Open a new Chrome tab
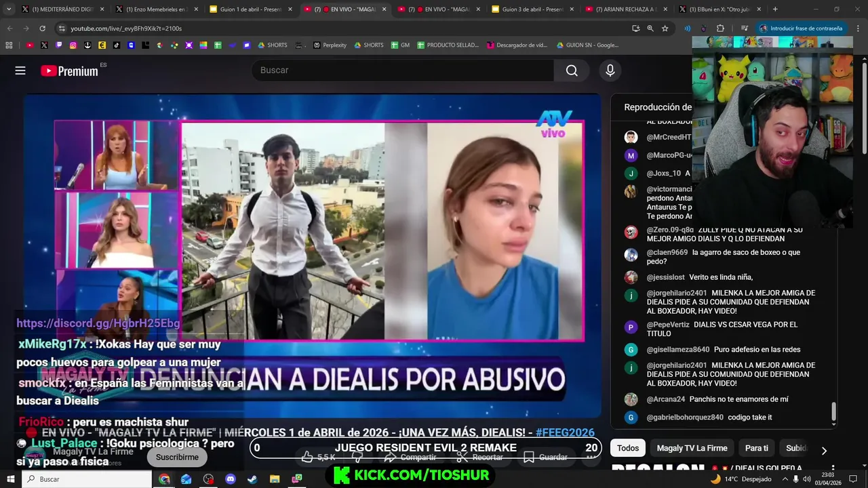Image resolution: width=868 pixels, height=488 pixels. point(775,9)
